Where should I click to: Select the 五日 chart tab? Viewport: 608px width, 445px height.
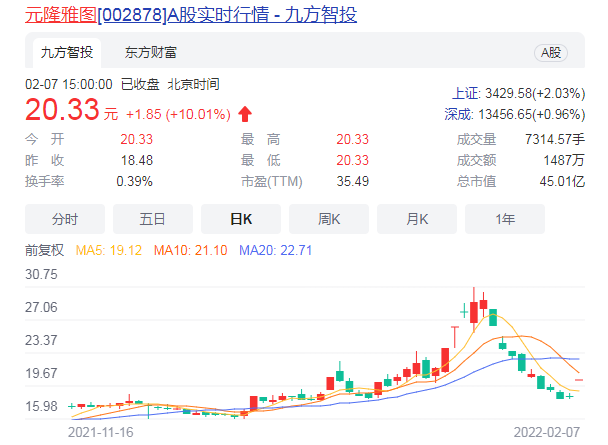pyautogui.click(x=153, y=219)
